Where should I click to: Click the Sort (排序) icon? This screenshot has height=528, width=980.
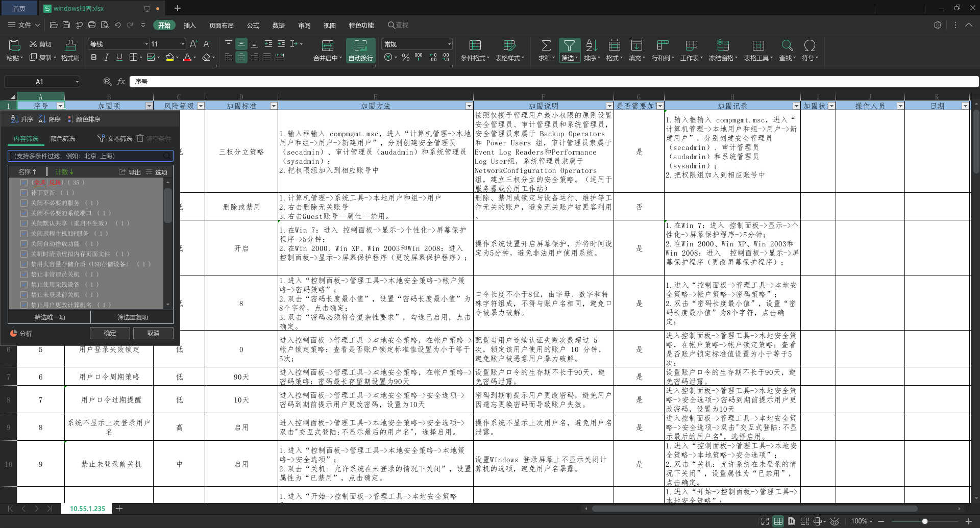(x=592, y=45)
